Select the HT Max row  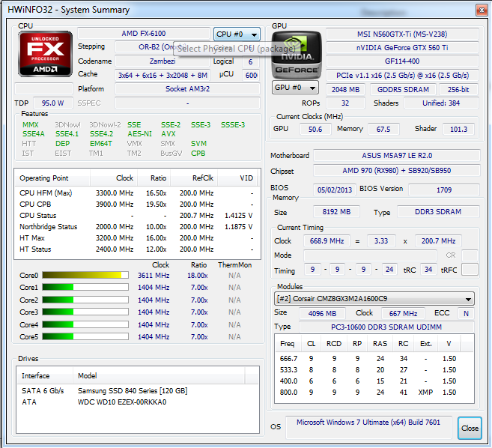pos(136,238)
